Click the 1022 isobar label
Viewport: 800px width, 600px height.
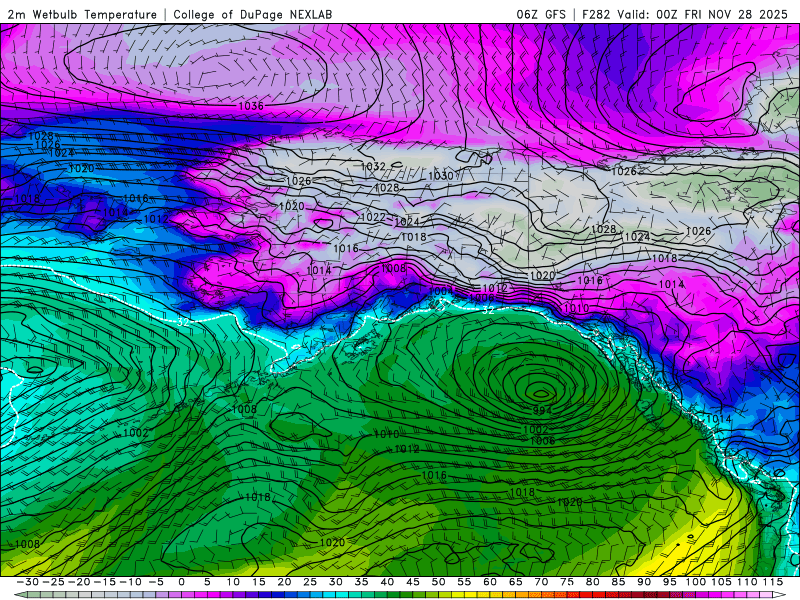click(x=373, y=217)
